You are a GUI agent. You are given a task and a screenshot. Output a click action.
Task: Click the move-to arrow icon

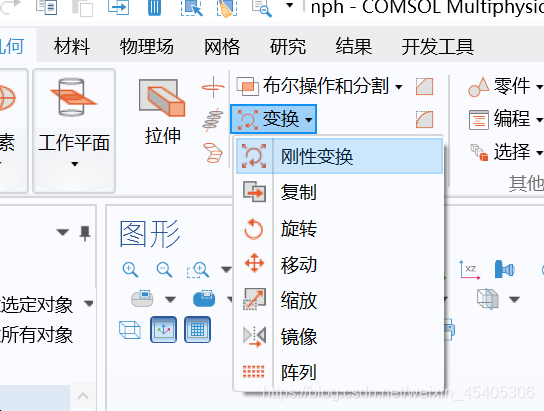pyautogui.click(x=118, y=7)
